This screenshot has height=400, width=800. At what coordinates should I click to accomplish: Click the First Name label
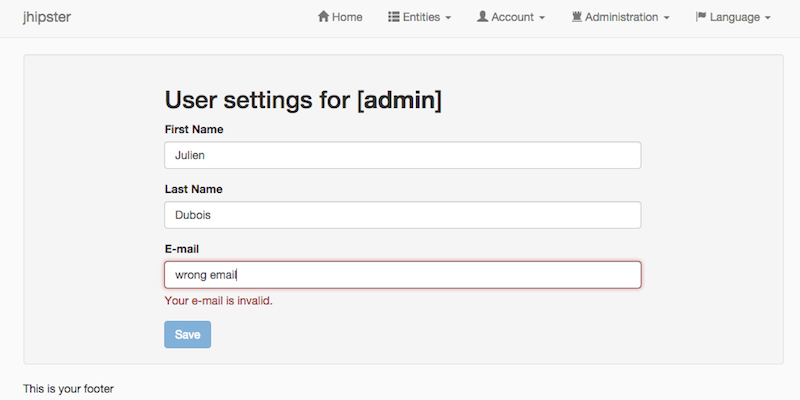[193, 129]
